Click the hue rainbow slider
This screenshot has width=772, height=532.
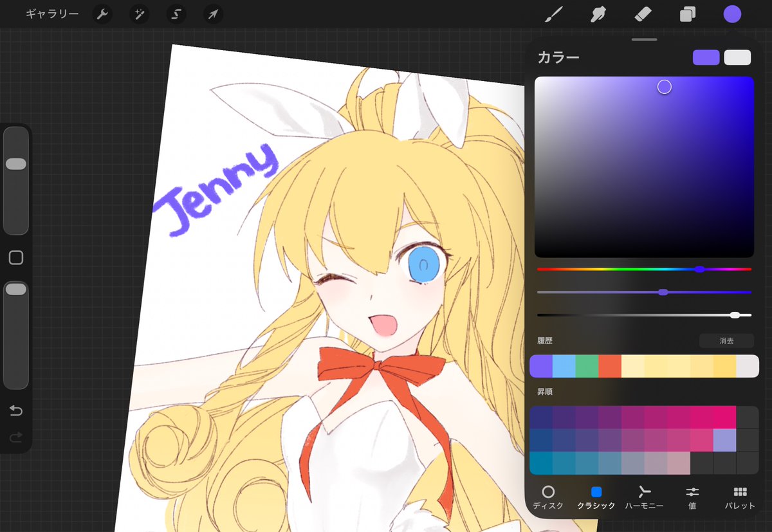[644, 269]
